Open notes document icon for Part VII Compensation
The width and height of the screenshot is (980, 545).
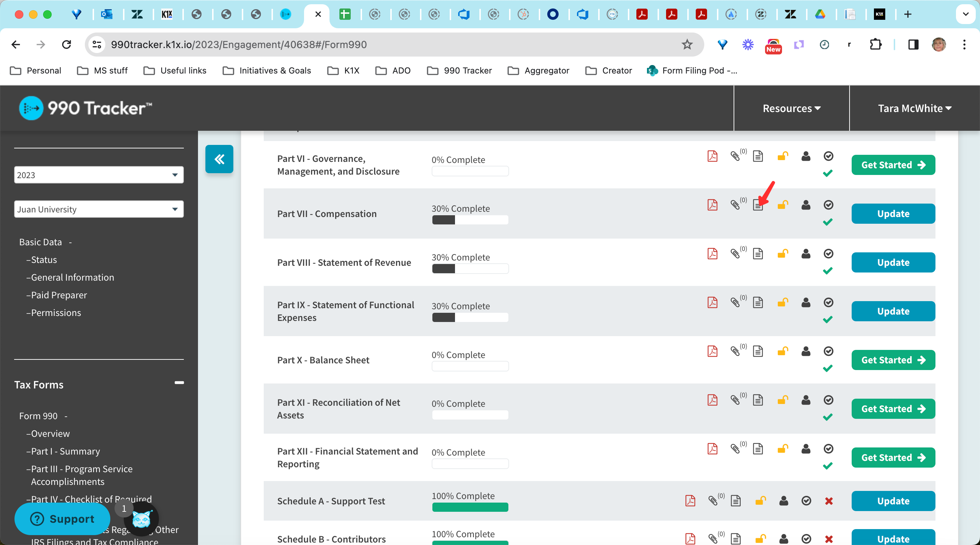pos(757,206)
